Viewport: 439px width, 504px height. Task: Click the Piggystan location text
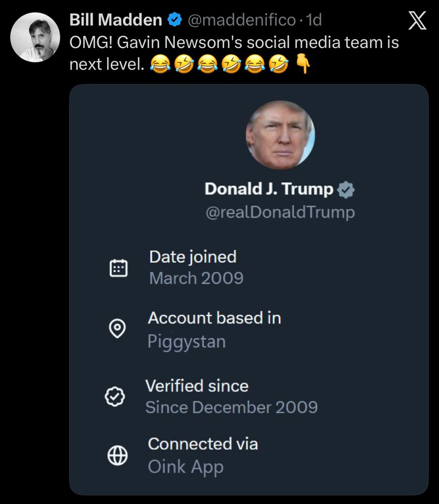(186, 342)
